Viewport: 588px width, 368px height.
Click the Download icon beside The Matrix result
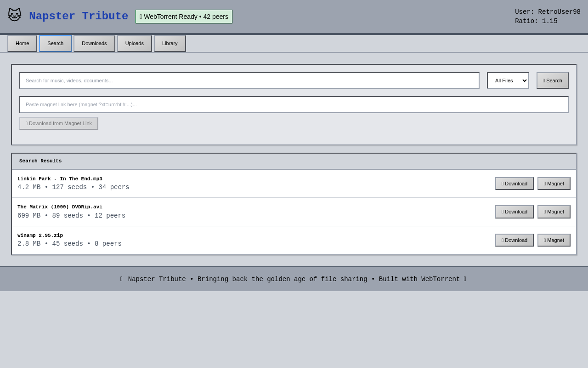pos(502,212)
